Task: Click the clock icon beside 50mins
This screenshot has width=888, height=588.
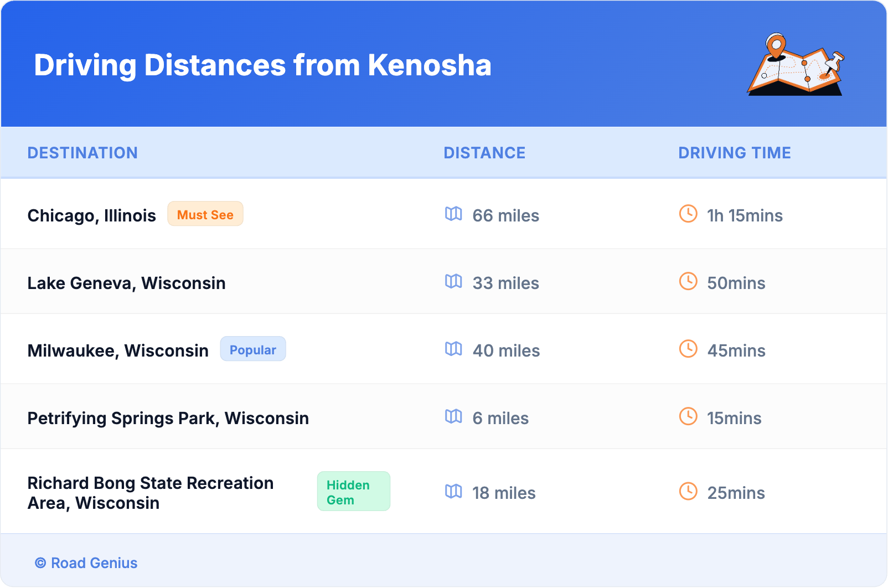Action: [688, 281]
